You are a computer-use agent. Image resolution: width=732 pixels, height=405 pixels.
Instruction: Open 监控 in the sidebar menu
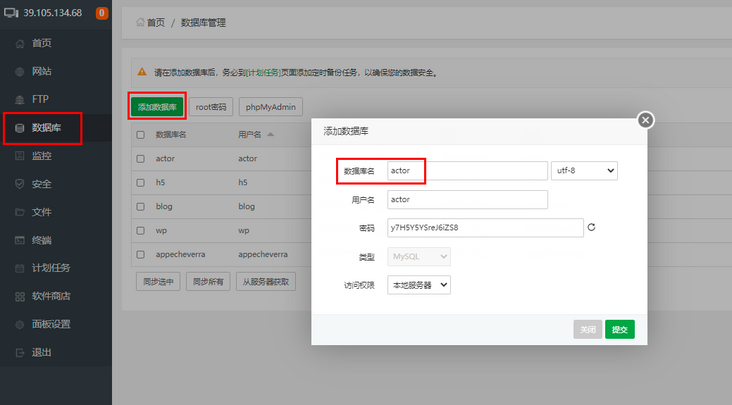[x=42, y=156]
